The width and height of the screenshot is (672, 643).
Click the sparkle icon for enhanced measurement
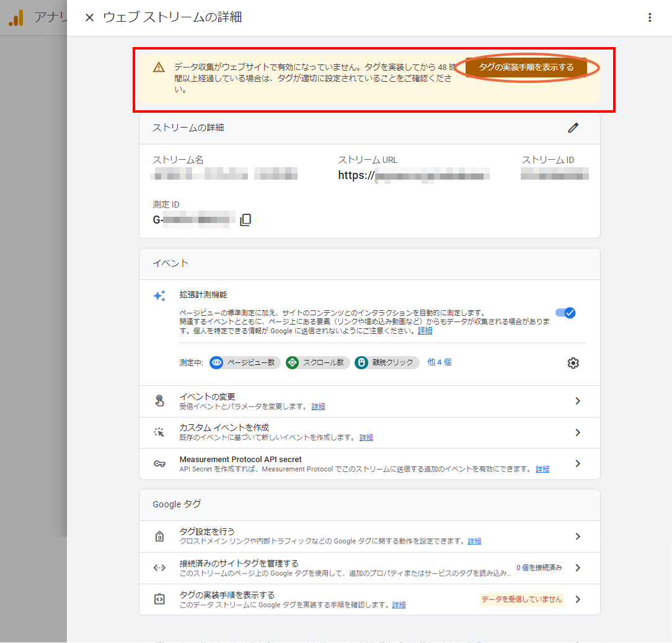pyautogui.click(x=159, y=296)
